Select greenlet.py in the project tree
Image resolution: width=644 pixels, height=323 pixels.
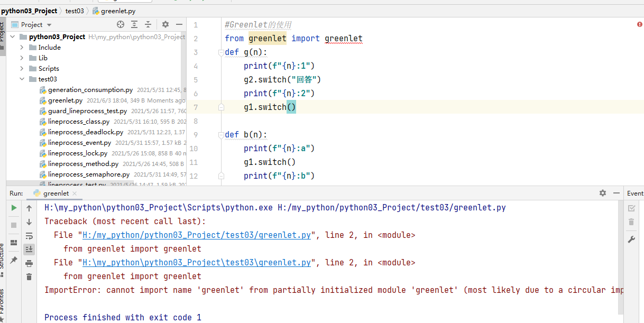[65, 100]
